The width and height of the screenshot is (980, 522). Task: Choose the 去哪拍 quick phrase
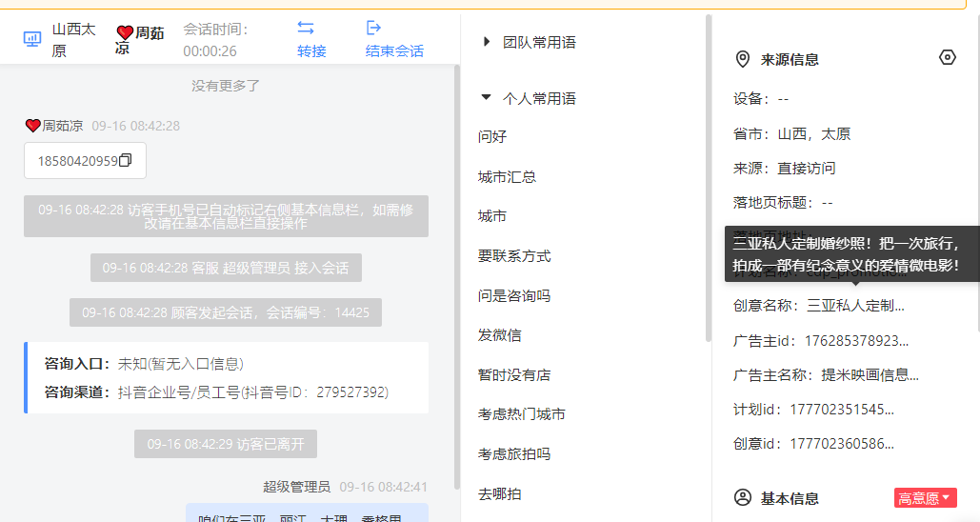(x=499, y=494)
